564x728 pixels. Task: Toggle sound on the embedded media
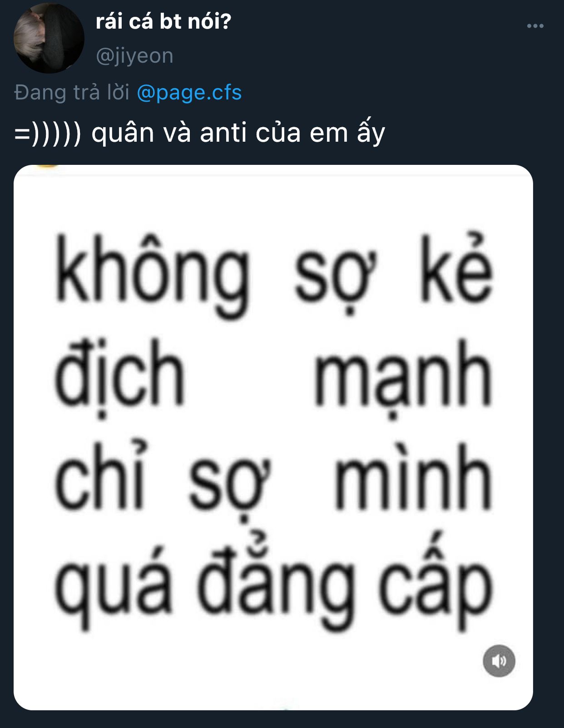[499, 661]
